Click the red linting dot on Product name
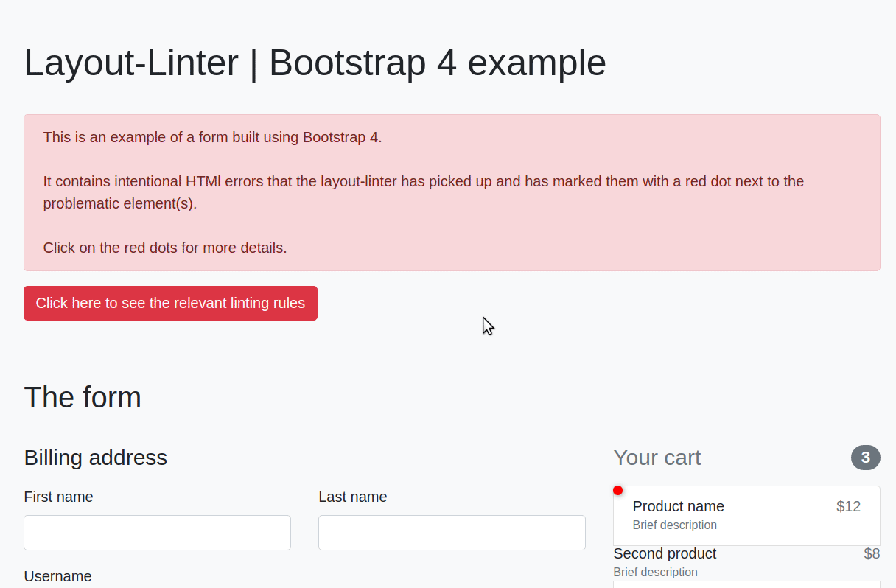Viewport: 896px width, 588px height. (x=617, y=491)
